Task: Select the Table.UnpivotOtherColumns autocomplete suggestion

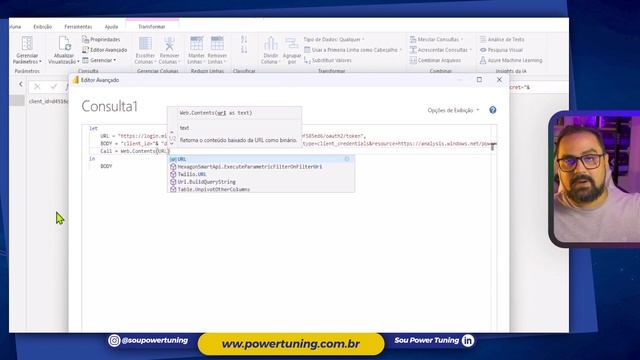Action: [x=261, y=189]
